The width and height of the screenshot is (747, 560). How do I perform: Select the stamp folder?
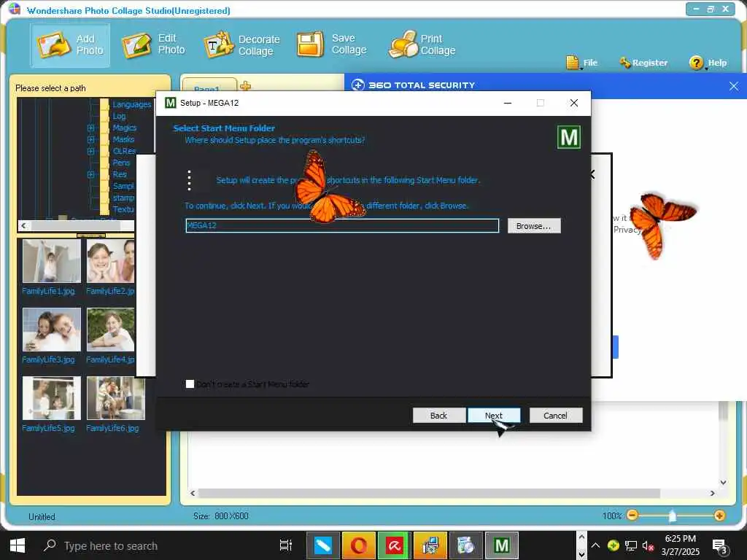tap(123, 198)
